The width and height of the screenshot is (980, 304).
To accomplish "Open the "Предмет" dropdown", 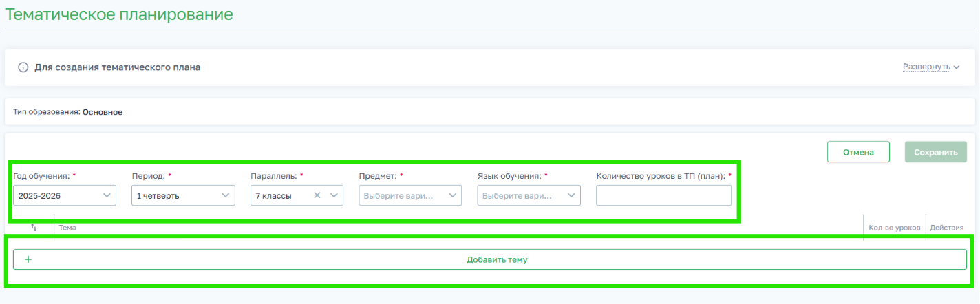I will coord(410,195).
